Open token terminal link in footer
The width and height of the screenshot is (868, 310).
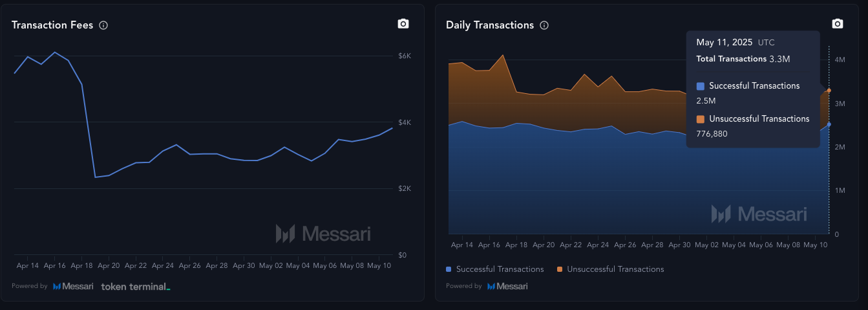coord(136,286)
